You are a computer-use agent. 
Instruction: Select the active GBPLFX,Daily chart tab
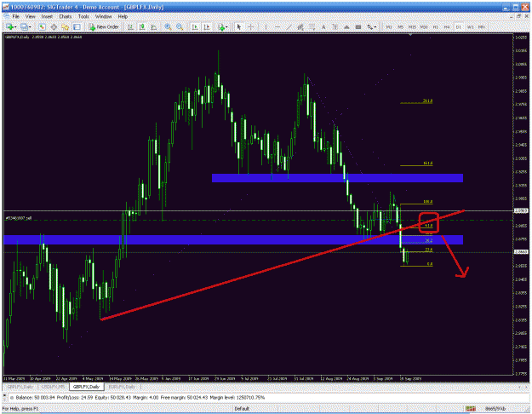click(87, 387)
